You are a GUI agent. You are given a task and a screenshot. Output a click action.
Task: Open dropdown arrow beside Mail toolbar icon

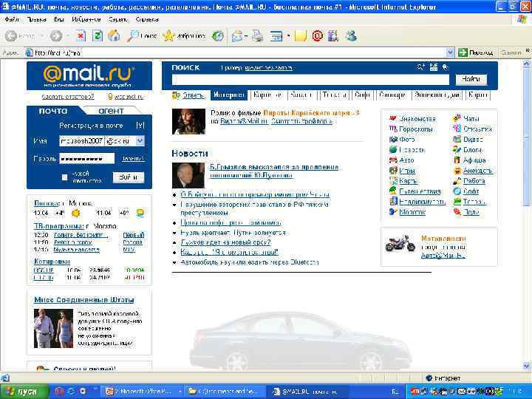click(245, 35)
